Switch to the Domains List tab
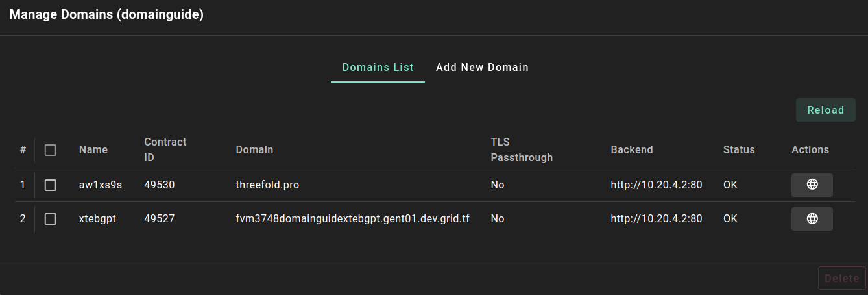The height and width of the screenshot is (295, 868). point(378,68)
